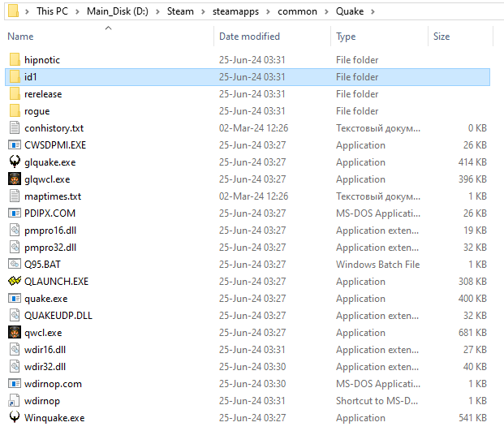Navigate to steamapps in breadcrumb
Viewport: 504px width, 431px height.
(x=235, y=11)
